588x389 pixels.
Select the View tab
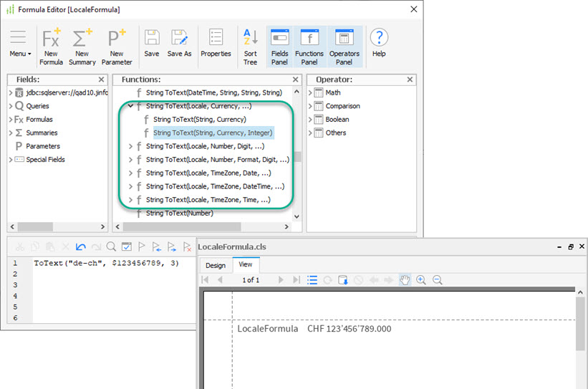pyautogui.click(x=245, y=265)
